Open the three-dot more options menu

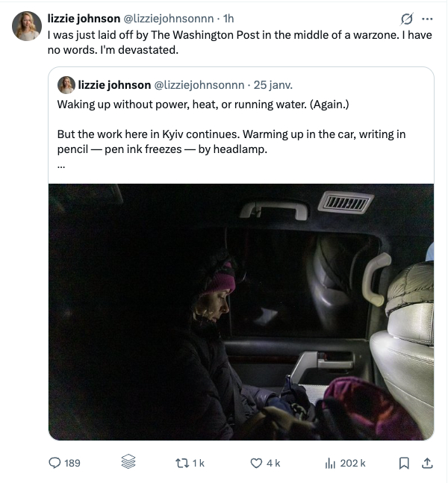427,19
